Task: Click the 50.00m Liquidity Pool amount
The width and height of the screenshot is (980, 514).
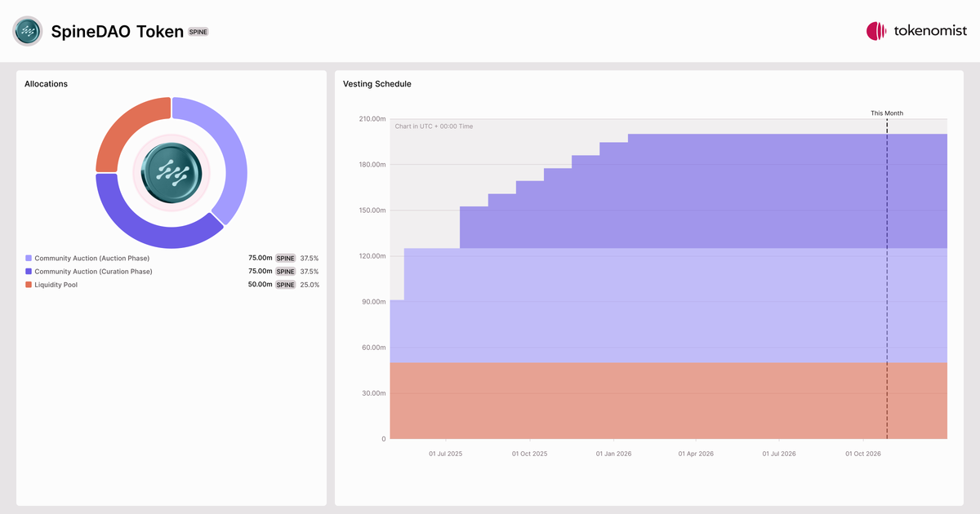Action: pos(260,285)
